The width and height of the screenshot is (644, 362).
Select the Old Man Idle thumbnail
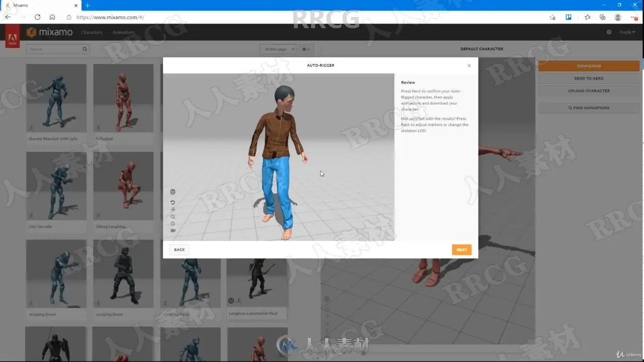(56, 186)
